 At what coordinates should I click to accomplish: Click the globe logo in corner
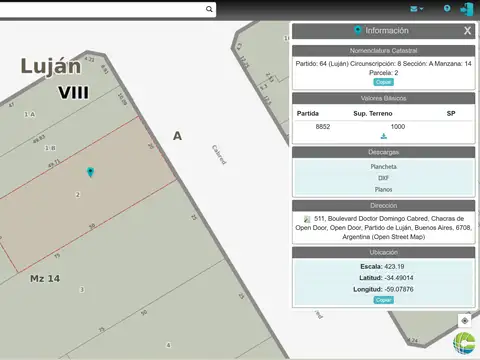[464, 343]
